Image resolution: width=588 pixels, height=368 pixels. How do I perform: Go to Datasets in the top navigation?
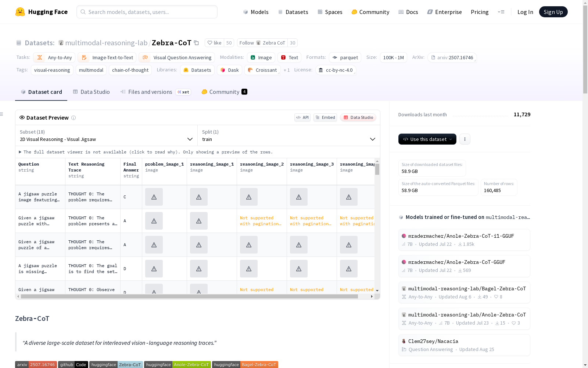pyautogui.click(x=293, y=12)
